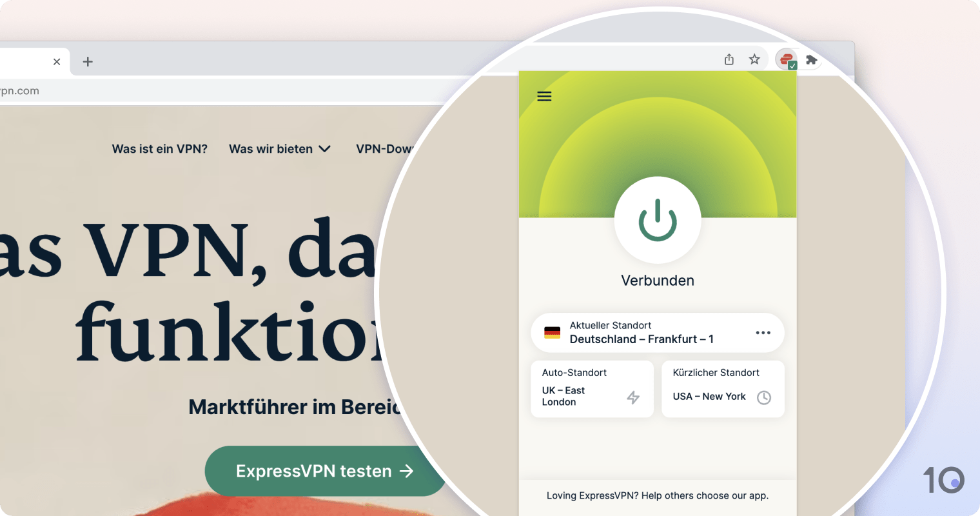The image size is (980, 516).
Task: Open options for Deutschland – Frankfurt – 1 location
Action: click(x=763, y=332)
